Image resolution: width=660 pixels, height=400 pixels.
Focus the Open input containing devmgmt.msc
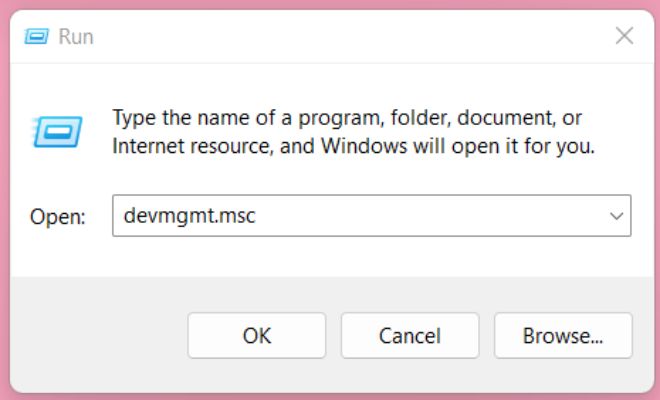click(x=372, y=216)
